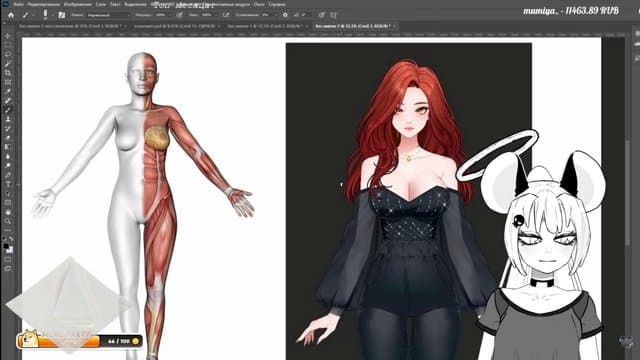Select the Crop tool
The width and height of the screenshot is (640, 360).
(8, 73)
